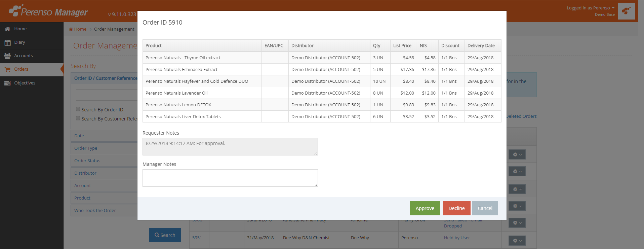Click the Order ID 5910 dialog title
The height and width of the screenshot is (249, 644).
[162, 22]
